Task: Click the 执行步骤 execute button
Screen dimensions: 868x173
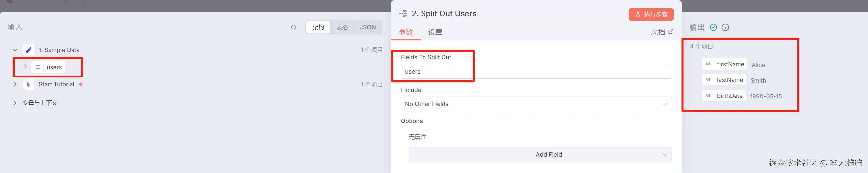Action: coord(651,14)
